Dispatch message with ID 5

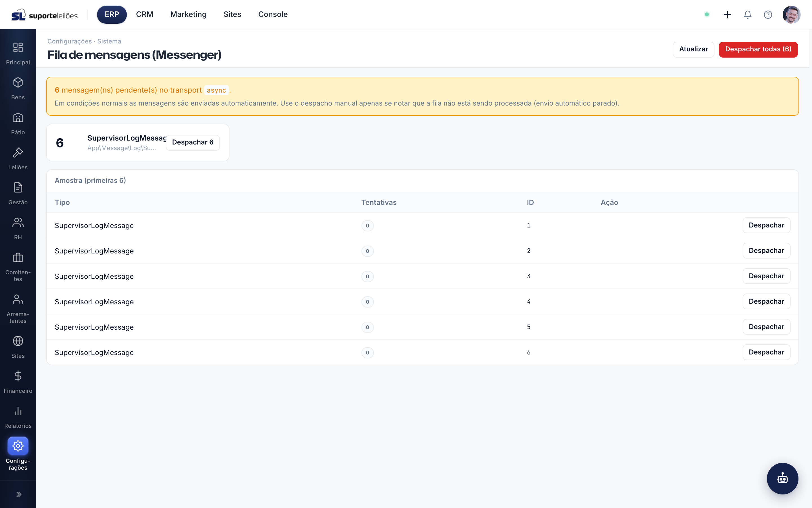click(766, 327)
